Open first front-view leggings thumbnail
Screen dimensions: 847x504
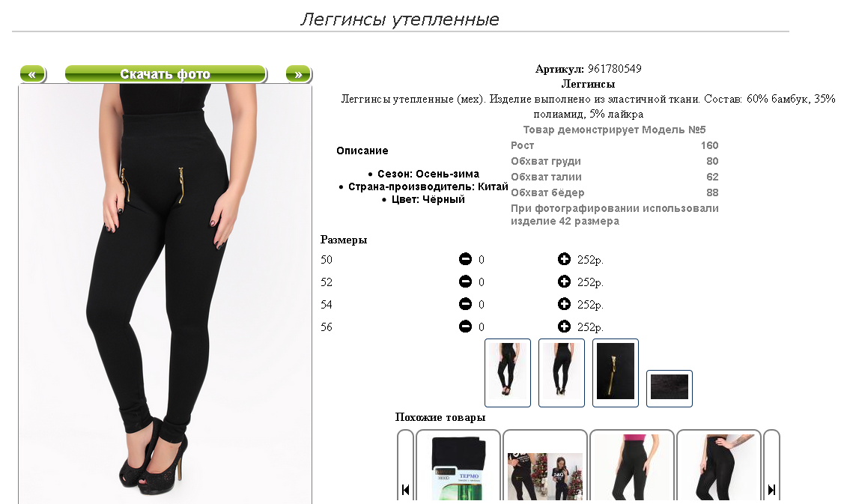508,373
